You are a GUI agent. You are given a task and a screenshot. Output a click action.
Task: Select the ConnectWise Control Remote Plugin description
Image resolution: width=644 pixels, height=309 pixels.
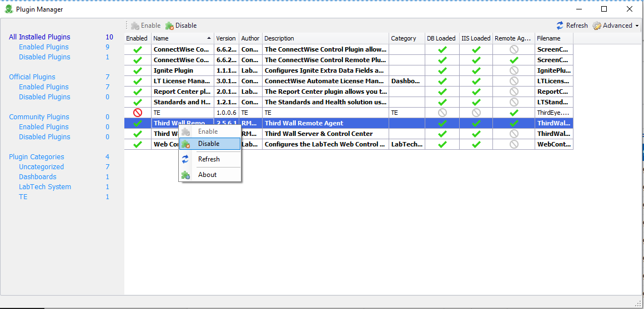[326, 60]
